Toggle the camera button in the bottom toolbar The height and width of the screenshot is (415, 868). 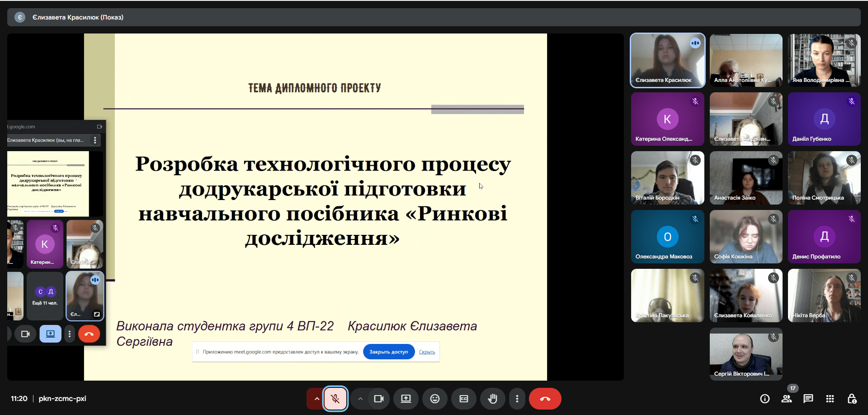coord(378,399)
